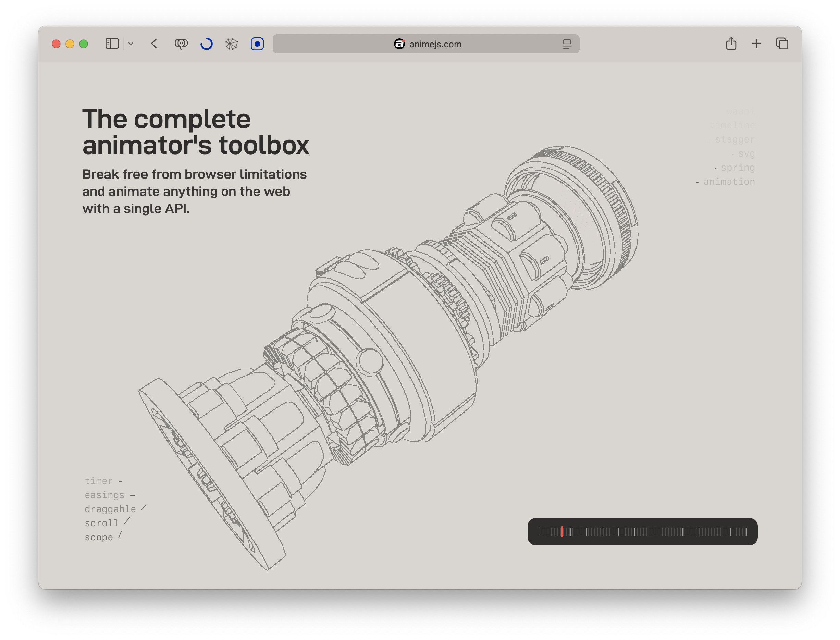Expand the sidebar options chevron

(131, 44)
